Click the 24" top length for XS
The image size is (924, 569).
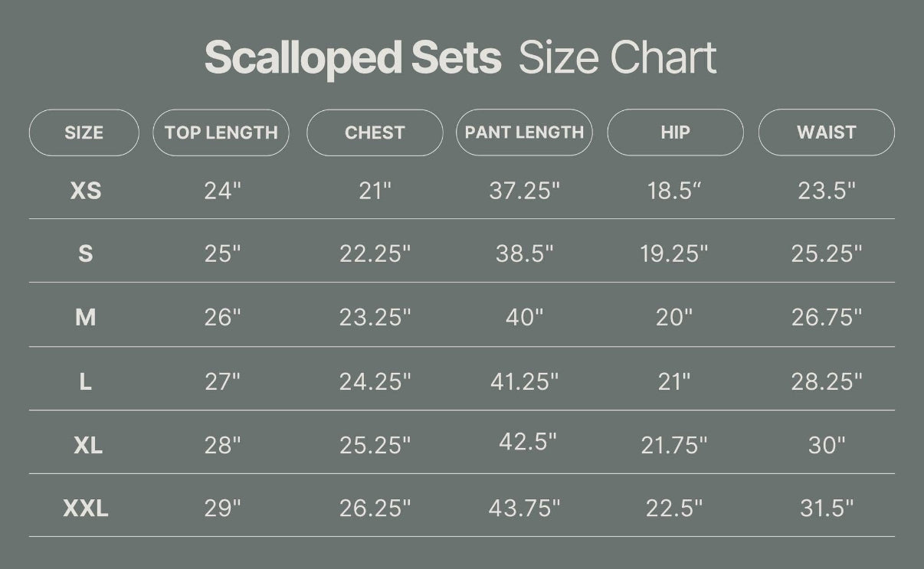coord(222,191)
